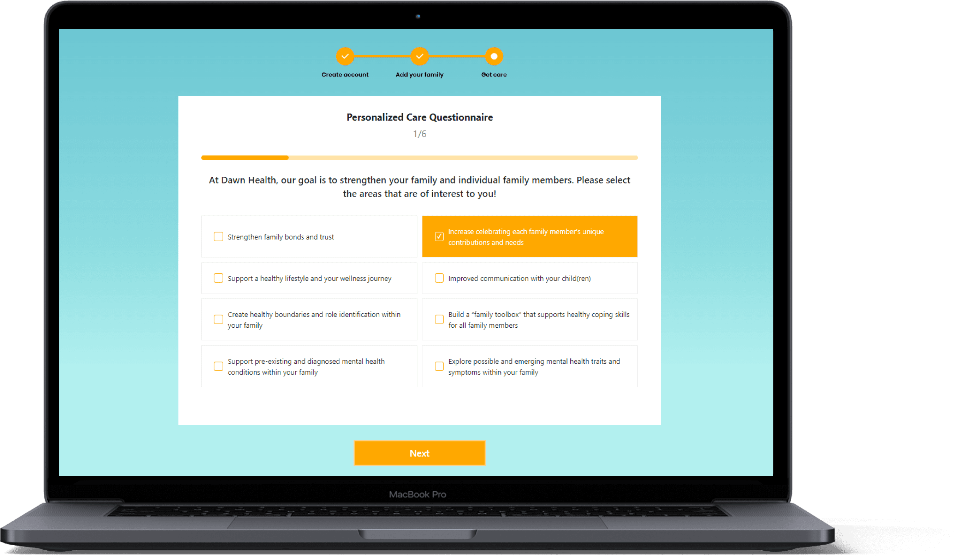
Task: Uncheck 'Increase celebrating each family member's' option
Action: pos(438,237)
